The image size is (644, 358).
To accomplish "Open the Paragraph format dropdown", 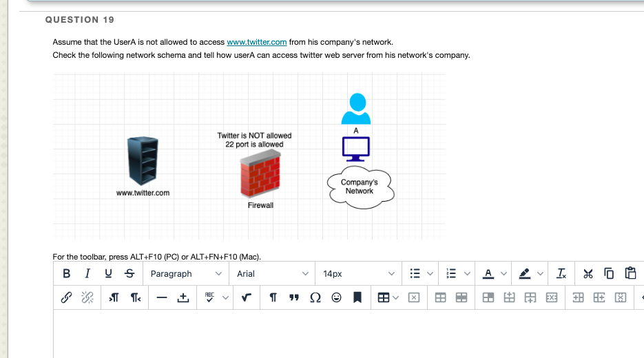I will pyautogui.click(x=186, y=273).
